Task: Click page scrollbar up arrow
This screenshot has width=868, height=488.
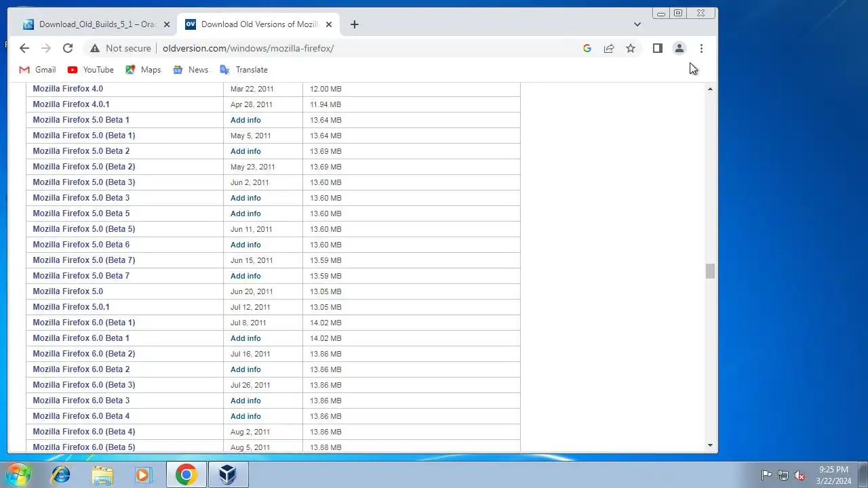Action: pos(710,89)
